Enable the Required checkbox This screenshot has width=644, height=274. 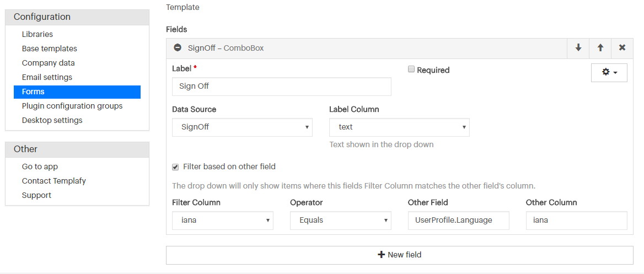(411, 69)
